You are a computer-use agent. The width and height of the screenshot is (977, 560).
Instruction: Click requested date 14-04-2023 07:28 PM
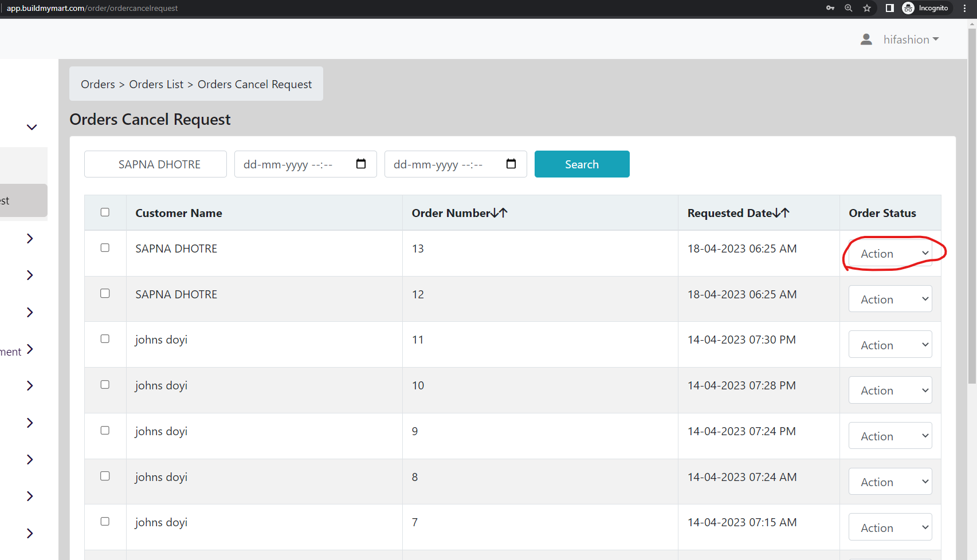741,385
